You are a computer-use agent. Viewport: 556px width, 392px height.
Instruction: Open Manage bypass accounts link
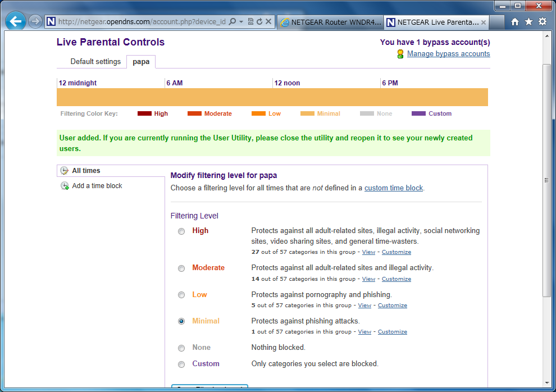pyautogui.click(x=448, y=54)
